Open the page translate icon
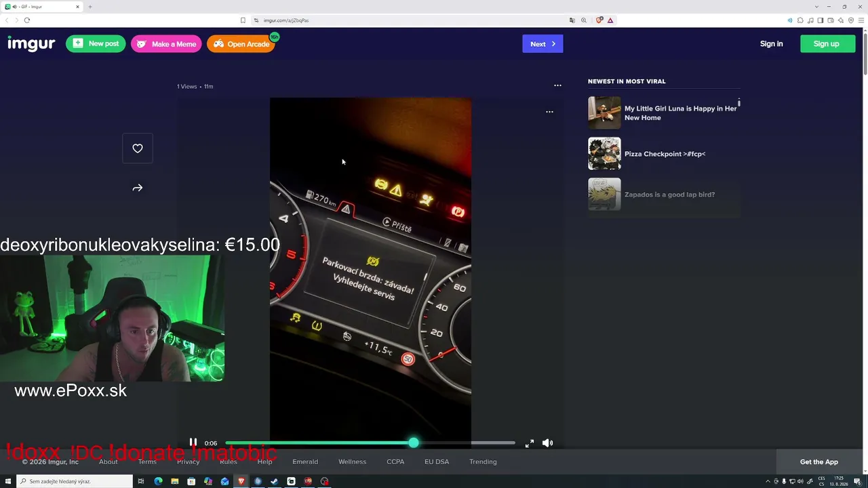Viewport: 868px width, 488px height. tap(572, 20)
